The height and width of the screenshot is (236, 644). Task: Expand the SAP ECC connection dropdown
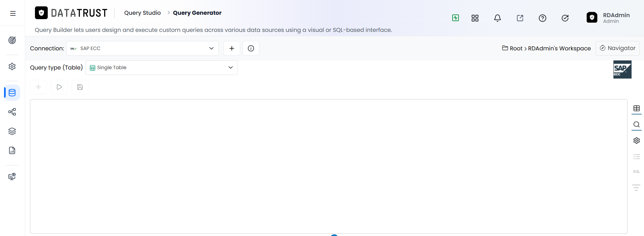142,48
